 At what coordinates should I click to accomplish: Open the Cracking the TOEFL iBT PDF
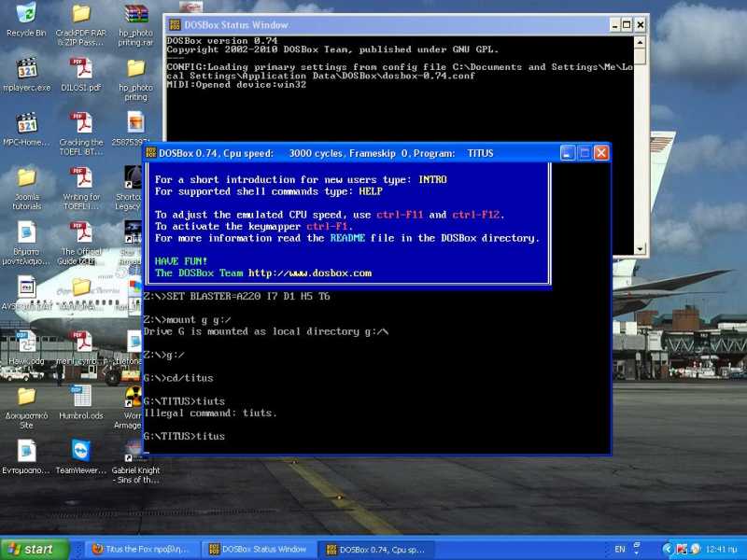point(81,124)
